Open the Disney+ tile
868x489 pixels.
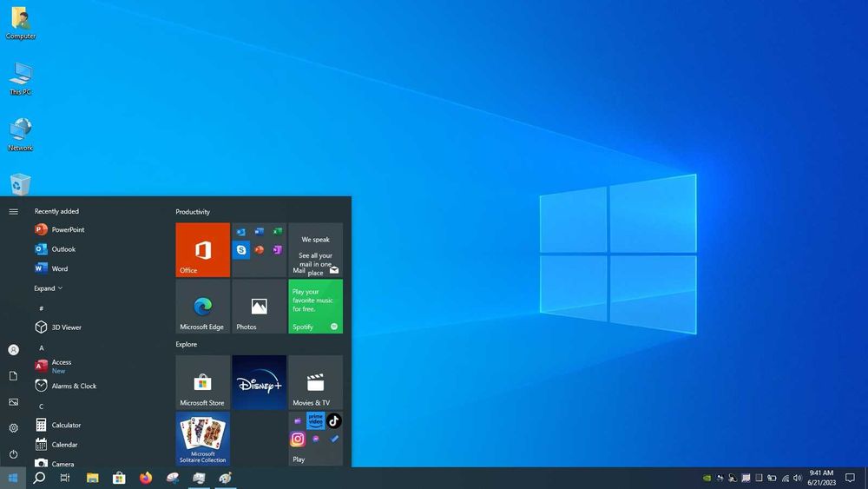[259, 382]
